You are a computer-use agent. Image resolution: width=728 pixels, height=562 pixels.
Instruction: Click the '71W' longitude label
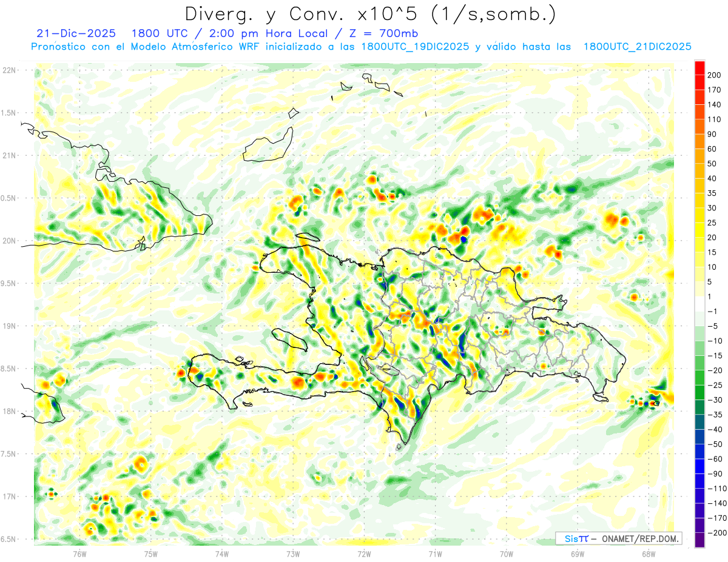[435, 554]
